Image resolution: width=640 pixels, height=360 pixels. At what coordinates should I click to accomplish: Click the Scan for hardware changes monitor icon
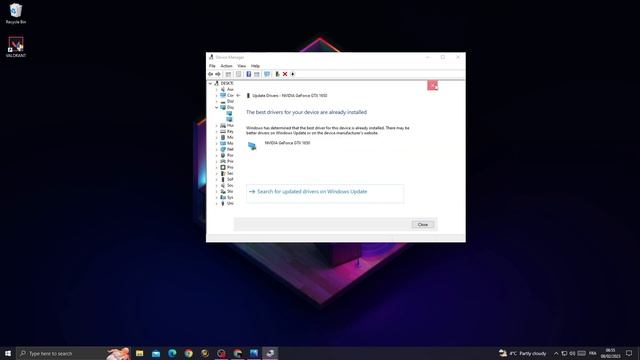click(267, 74)
